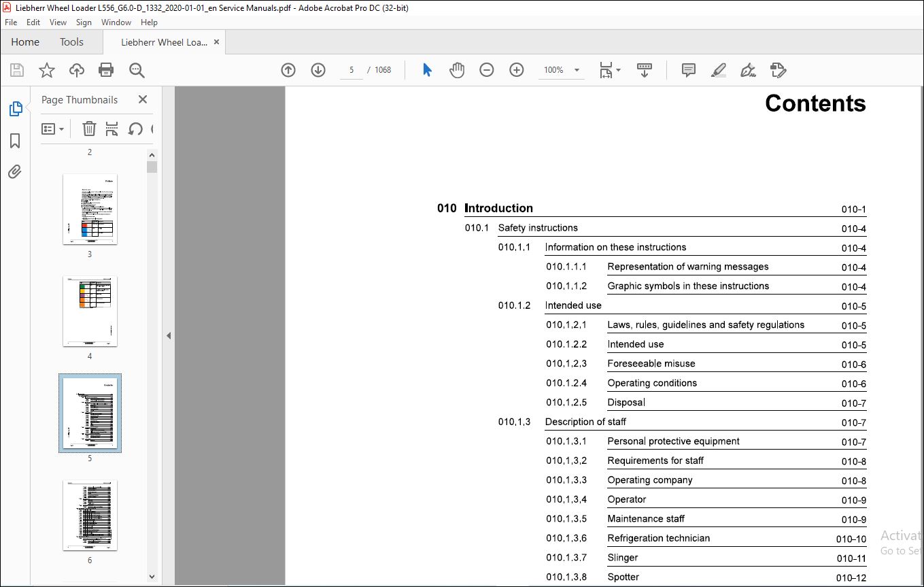Open Page Thumbnails sidebar icon
Image resolution: width=924 pixels, height=587 pixels.
(x=15, y=109)
